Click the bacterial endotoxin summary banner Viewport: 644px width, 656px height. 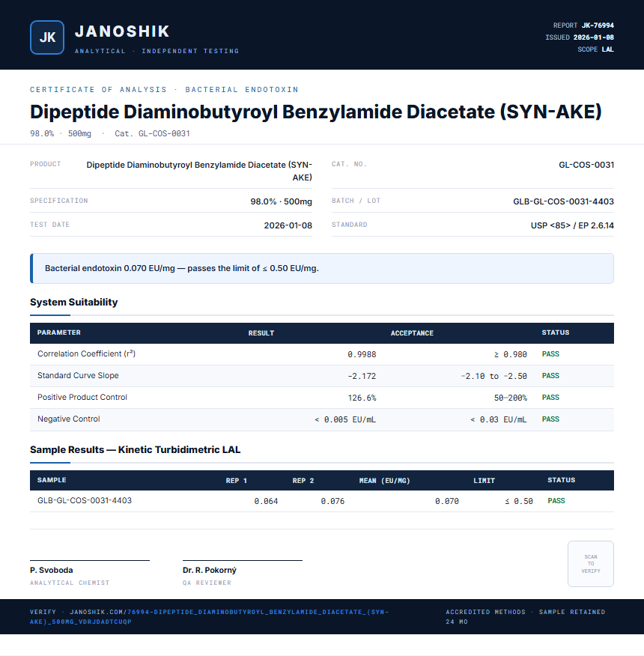click(x=322, y=268)
